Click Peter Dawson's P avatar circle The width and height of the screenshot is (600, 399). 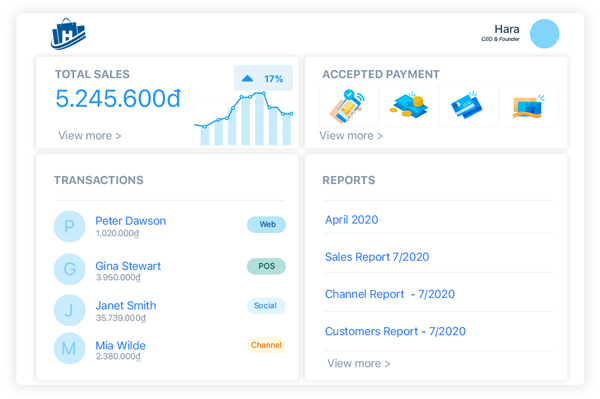coord(69,226)
